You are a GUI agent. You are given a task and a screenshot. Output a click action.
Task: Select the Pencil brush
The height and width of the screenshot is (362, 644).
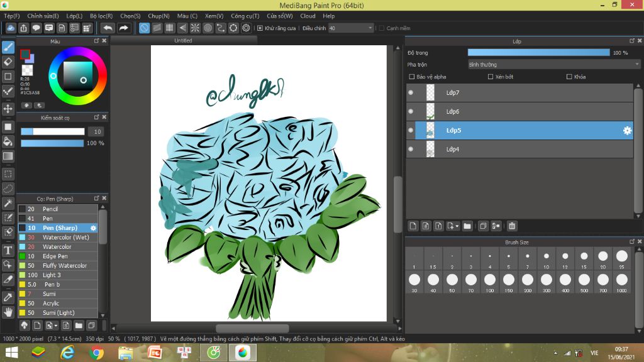click(x=58, y=209)
